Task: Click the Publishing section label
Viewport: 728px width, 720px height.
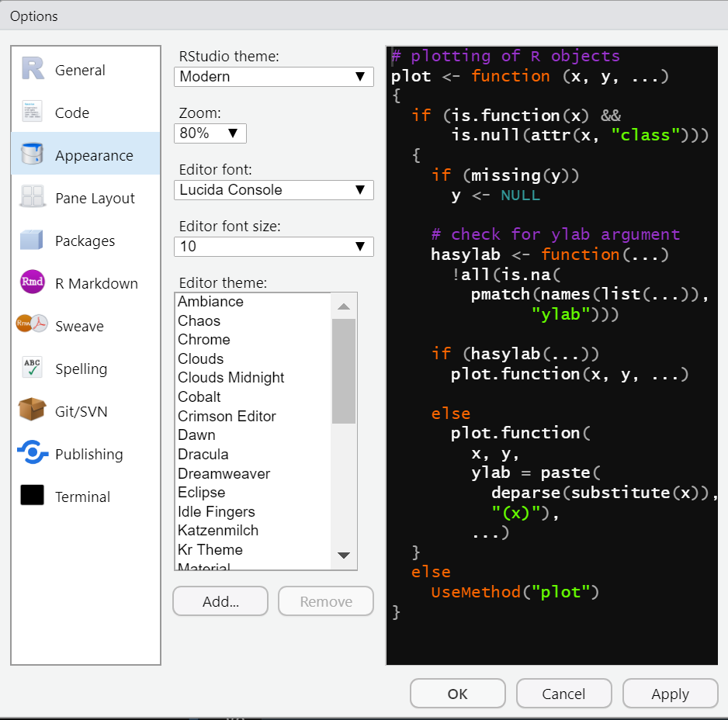Action: point(89,455)
